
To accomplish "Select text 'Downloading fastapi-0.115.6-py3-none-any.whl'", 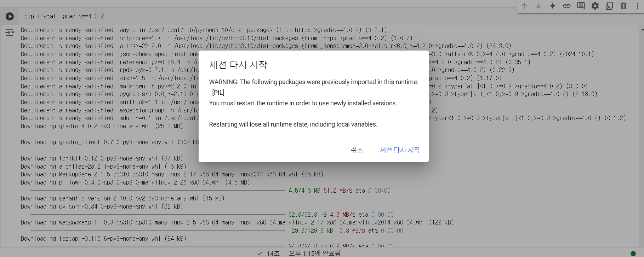I will 91,239.
